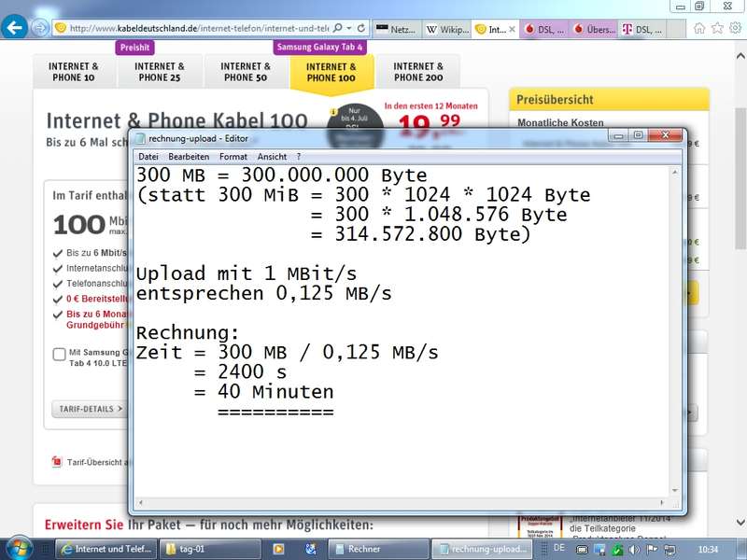Image resolution: width=747 pixels, height=560 pixels.
Task: Click the kabeldeutschland.de address field
Action: (199, 29)
